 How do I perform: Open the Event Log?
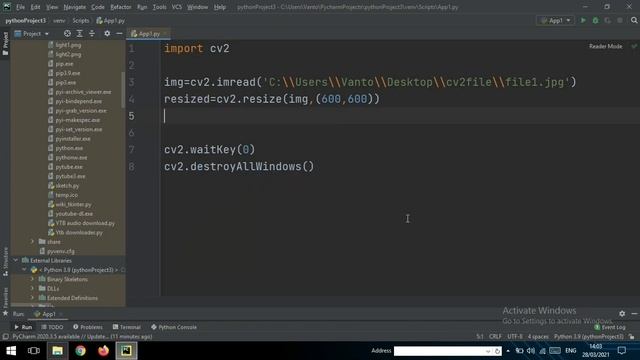coord(610,327)
